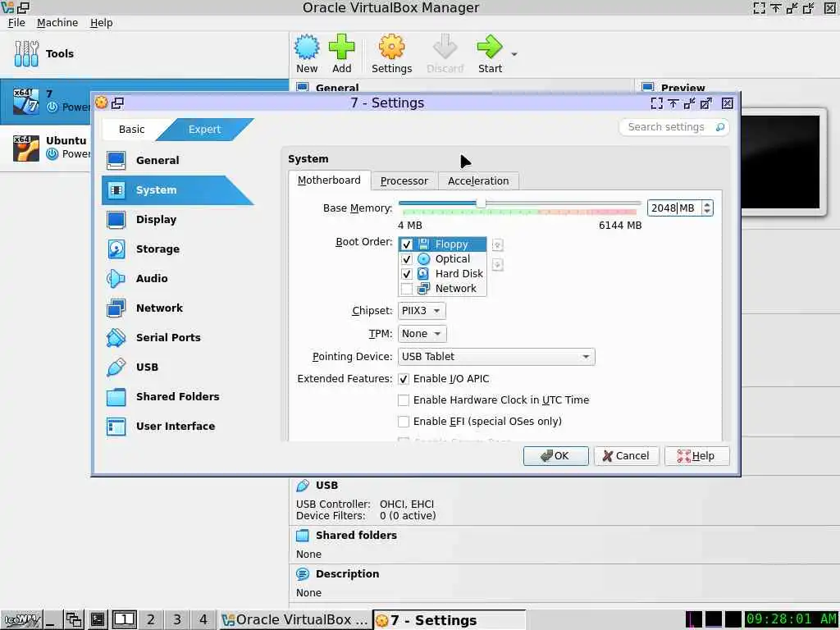840x630 pixels.
Task: Click the Help button in the settings dialog
Action: point(696,456)
